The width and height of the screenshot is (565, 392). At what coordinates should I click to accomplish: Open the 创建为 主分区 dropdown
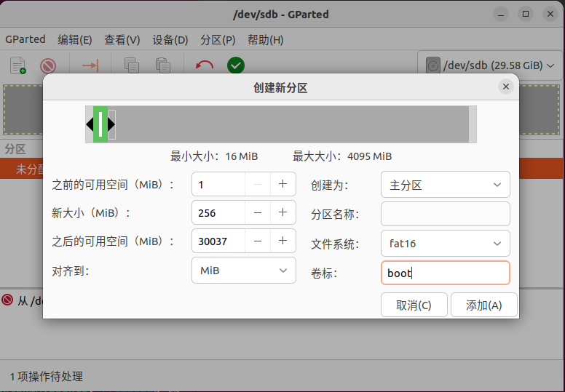pyautogui.click(x=445, y=185)
